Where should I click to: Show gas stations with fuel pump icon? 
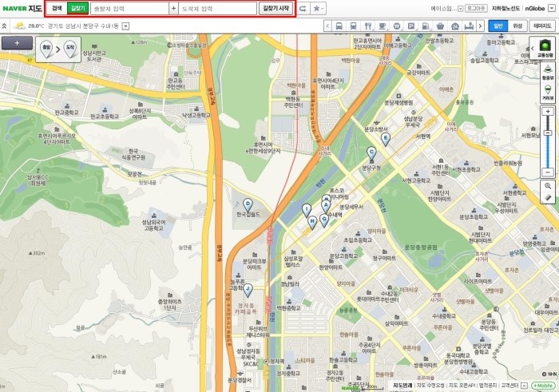(426, 26)
